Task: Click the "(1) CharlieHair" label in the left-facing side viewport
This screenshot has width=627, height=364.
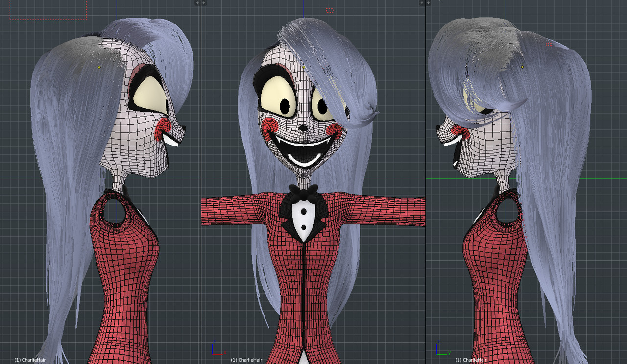Action: click(471, 360)
